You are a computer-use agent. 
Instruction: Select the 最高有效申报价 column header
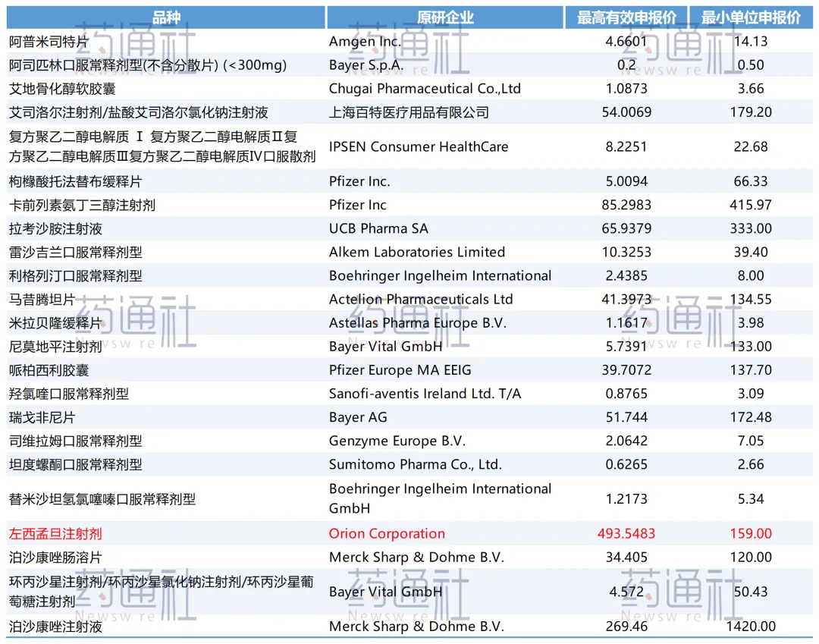(x=626, y=17)
